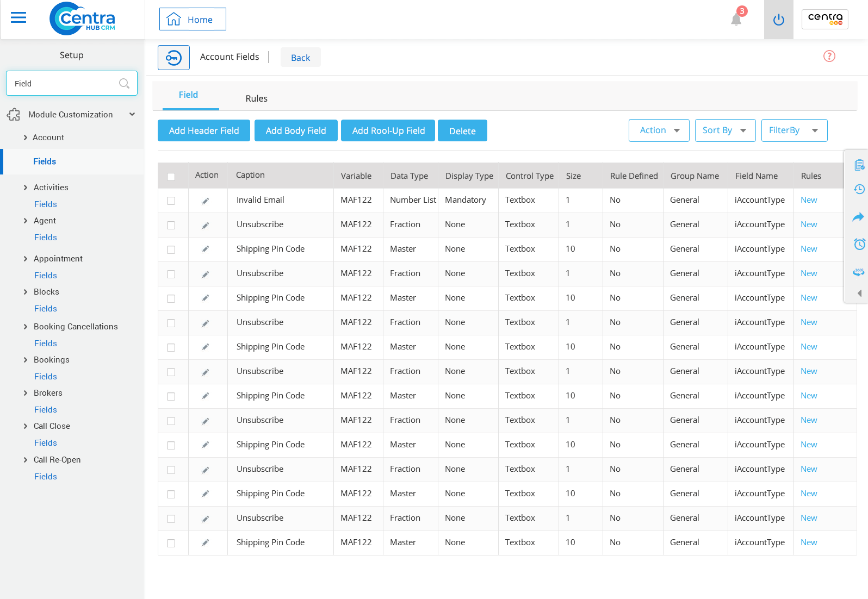Click the pencil edit icon for Invalid Email
Screen dimensions: 868x599
pos(206,201)
